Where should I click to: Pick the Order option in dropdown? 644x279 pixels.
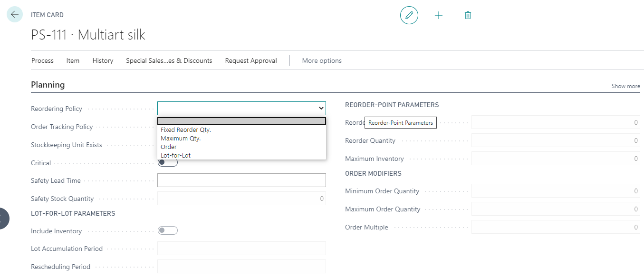tap(169, 147)
